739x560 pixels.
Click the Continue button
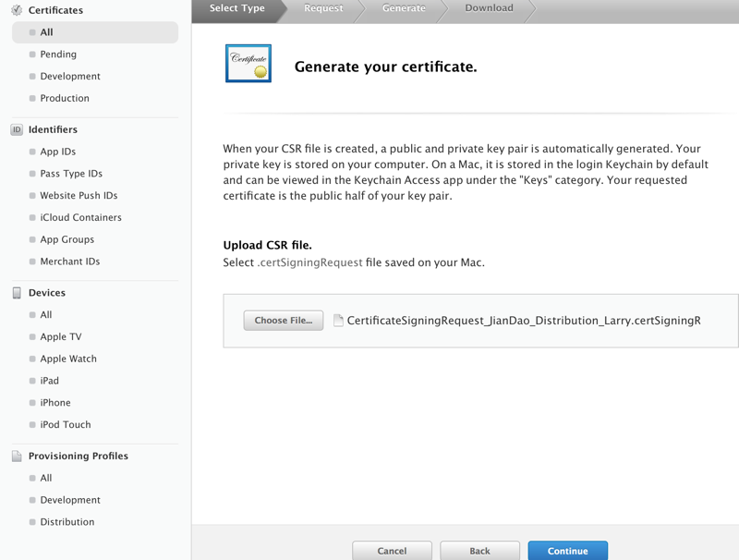tap(567, 551)
